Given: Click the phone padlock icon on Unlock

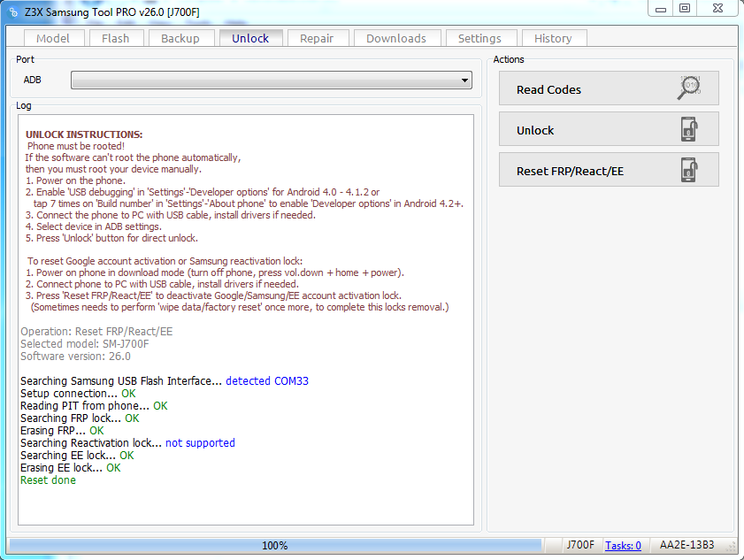Looking at the screenshot, I should [x=689, y=129].
